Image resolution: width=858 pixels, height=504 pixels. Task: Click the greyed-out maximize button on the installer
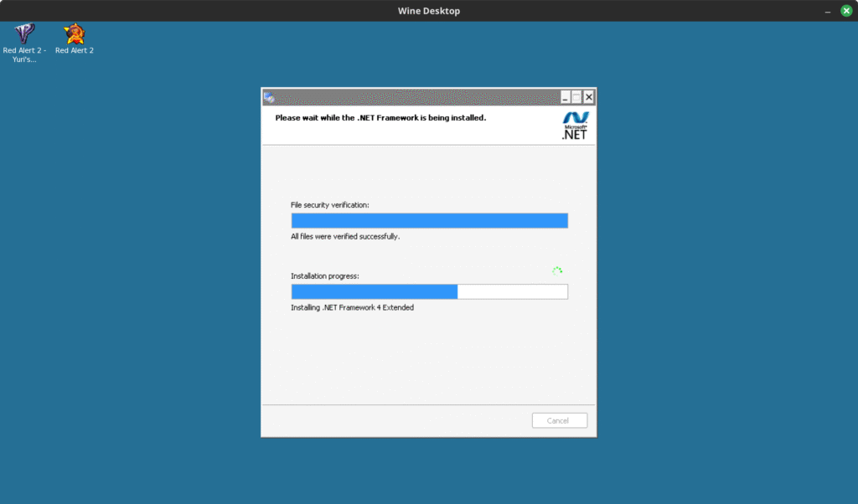(x=577, y=97)
